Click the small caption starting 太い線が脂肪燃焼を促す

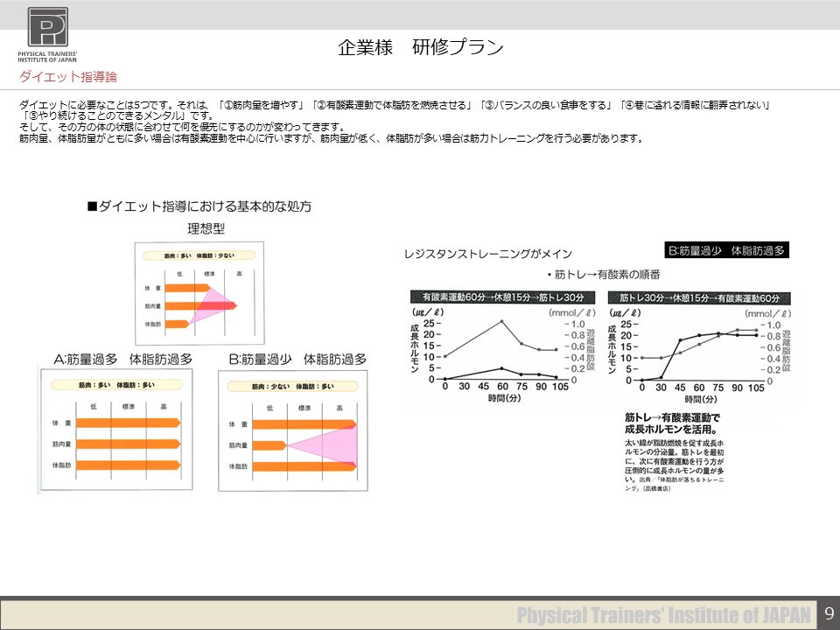click(x=675, y=465)
